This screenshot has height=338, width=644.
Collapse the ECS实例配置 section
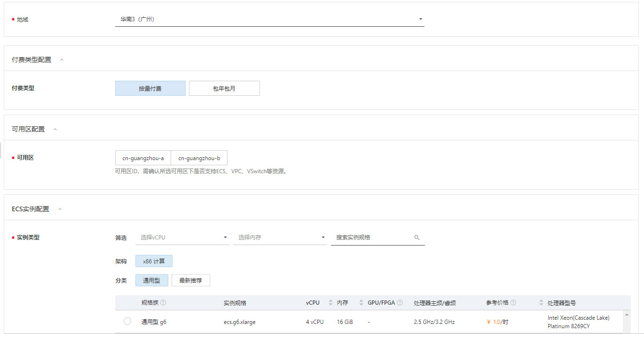(x=60, y=209)
